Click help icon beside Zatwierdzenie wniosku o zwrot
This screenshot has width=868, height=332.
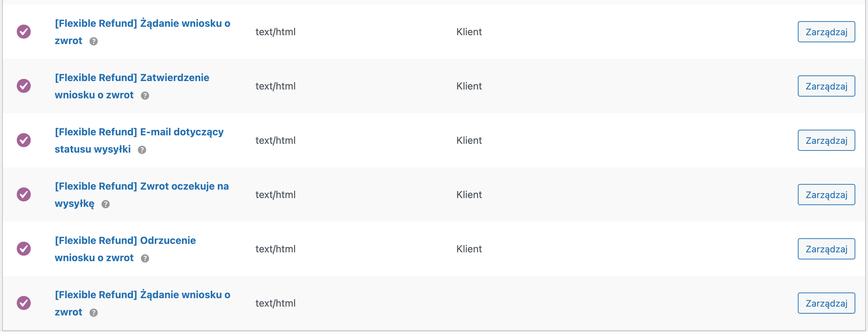145,96
